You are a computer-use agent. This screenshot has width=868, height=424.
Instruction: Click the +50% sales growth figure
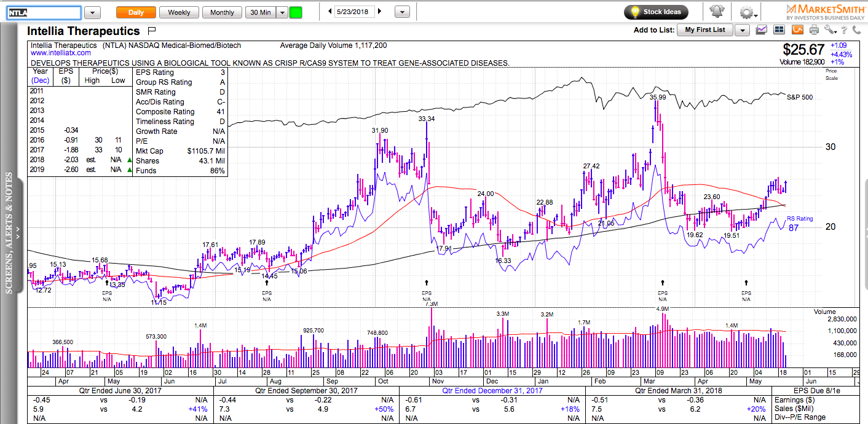click(x=384, y=409)
